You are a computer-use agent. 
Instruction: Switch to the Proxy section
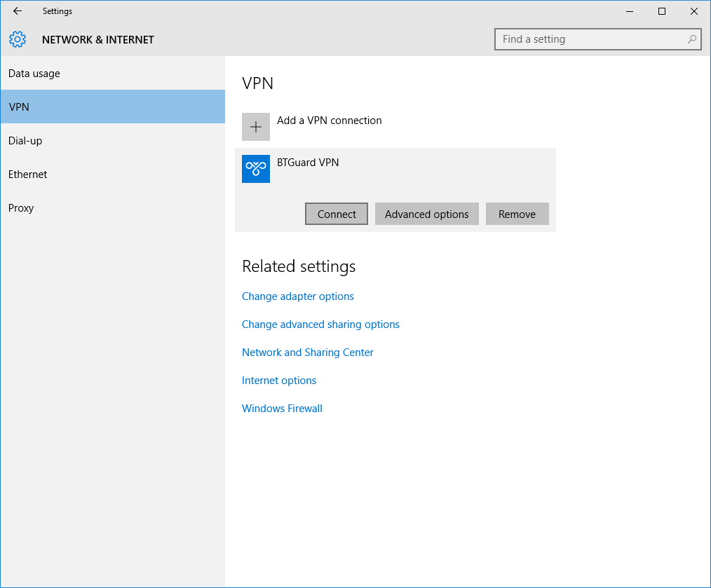pyautogui.click(x=21, y=208)
